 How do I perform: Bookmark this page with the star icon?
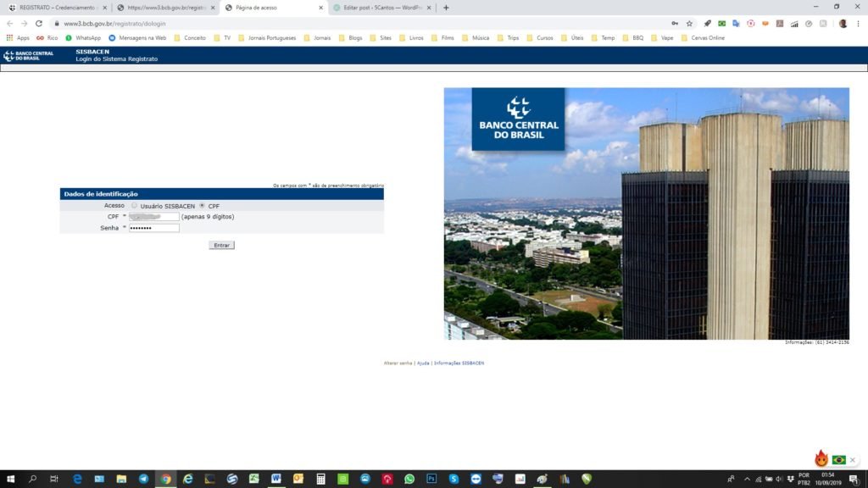tap(689, 23)
